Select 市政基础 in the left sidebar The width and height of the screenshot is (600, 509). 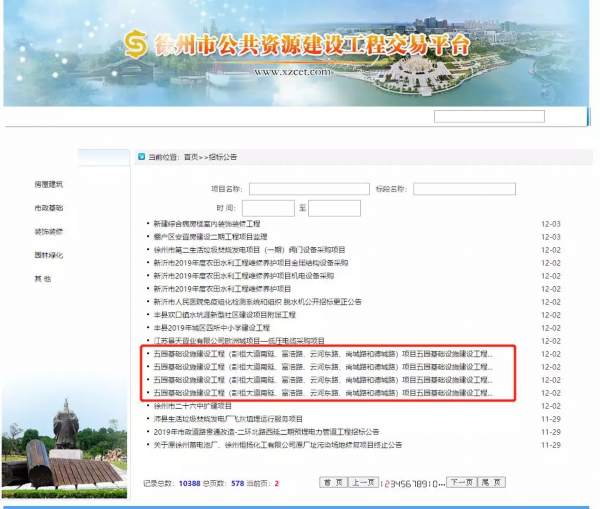point(48,208)
